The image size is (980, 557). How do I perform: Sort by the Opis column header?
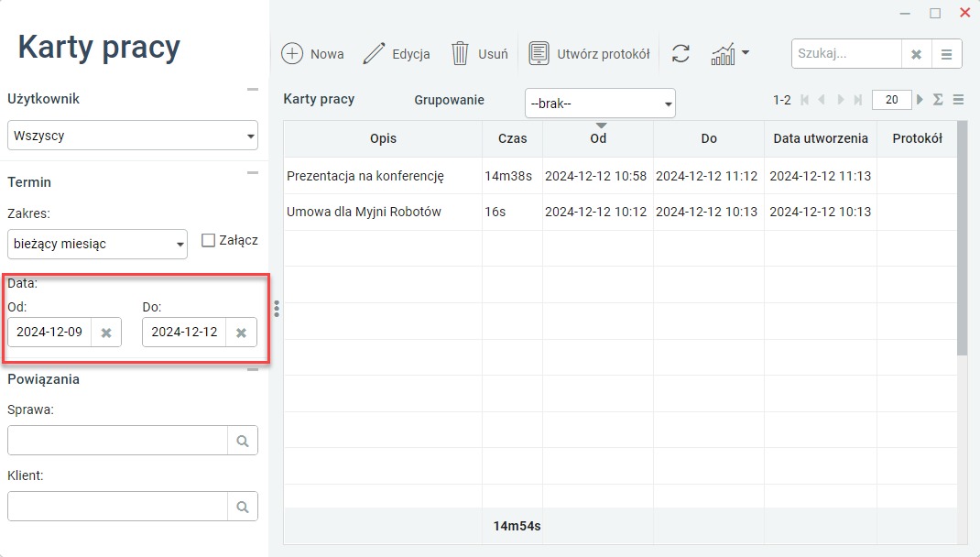coord(383,138)
